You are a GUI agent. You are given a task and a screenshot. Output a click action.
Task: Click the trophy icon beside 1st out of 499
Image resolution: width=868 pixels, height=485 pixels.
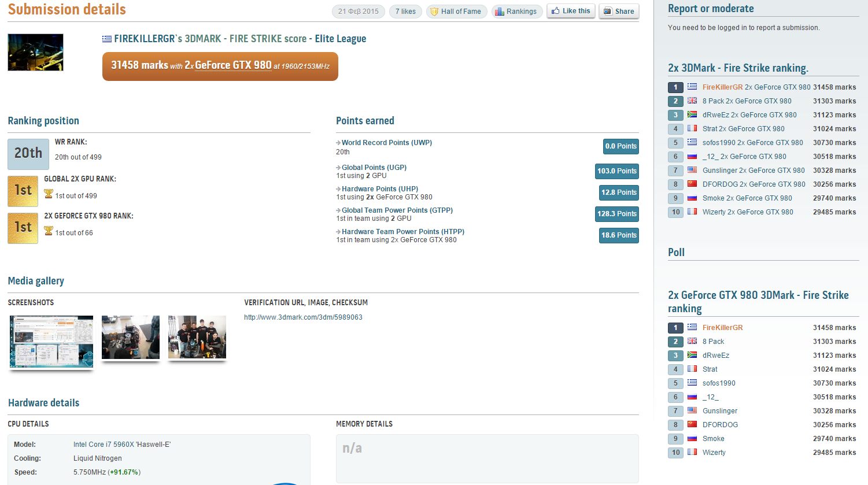click(x=49, y=194)
